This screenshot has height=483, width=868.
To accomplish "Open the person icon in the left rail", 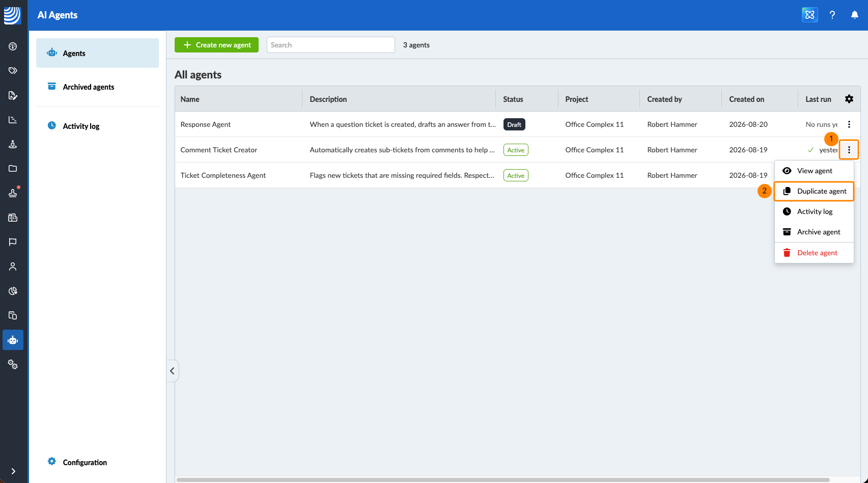I will [x=13, y=266].
